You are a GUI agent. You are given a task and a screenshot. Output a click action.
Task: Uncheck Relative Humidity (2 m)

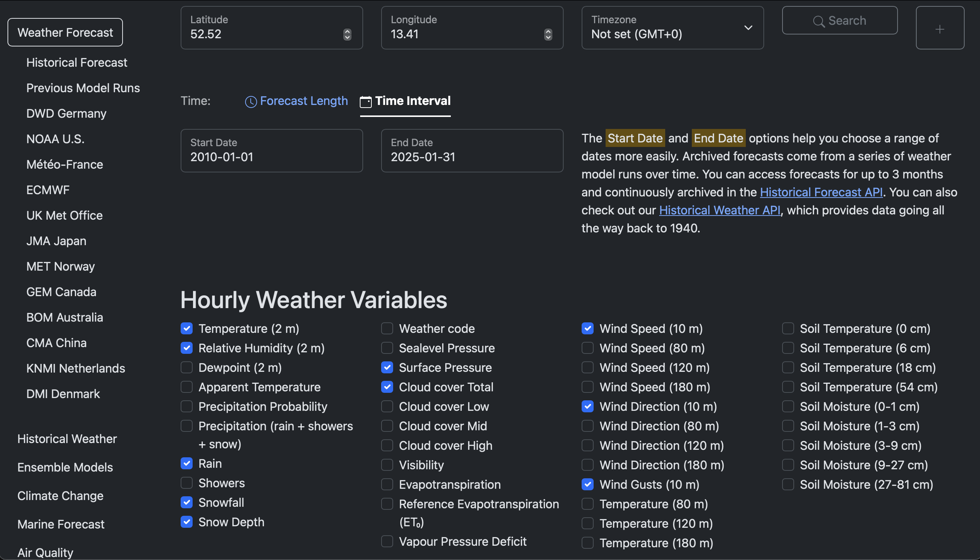187,348
